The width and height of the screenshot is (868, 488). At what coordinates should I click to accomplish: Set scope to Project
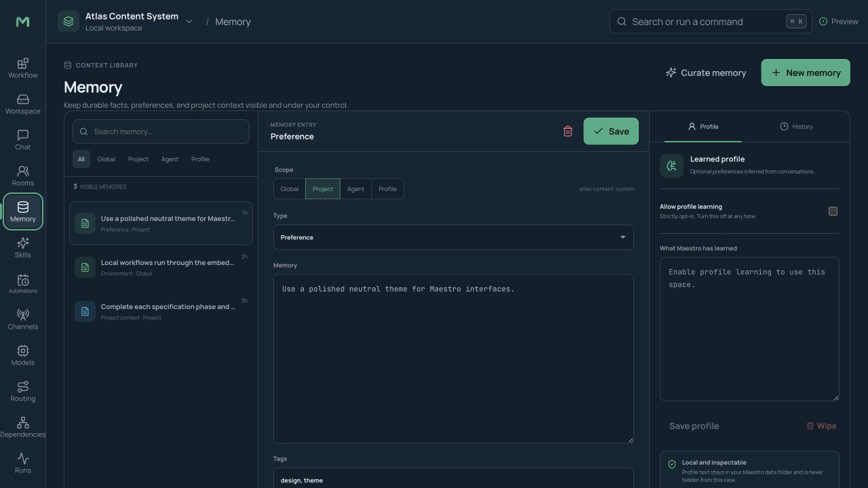(x=323, y=189)
